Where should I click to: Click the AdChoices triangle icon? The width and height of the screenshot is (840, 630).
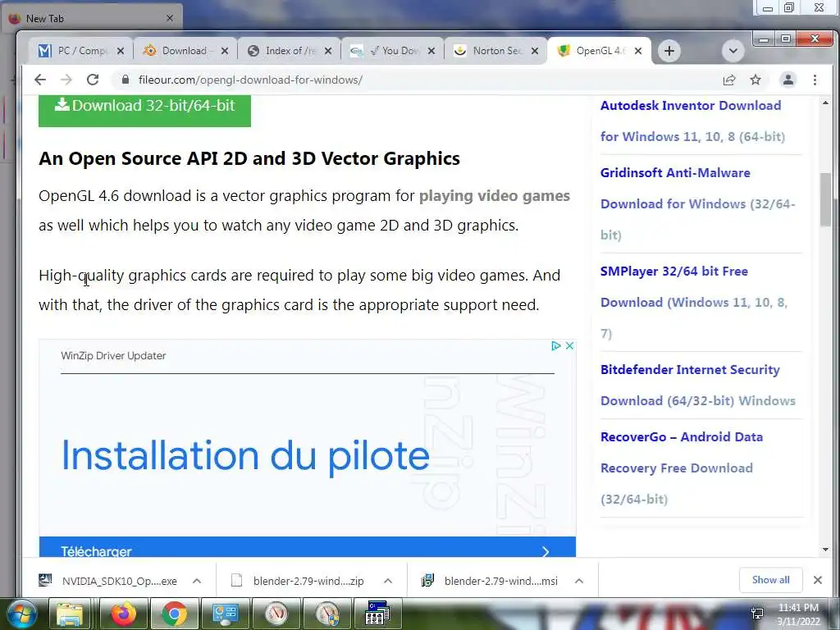(555, 346)
